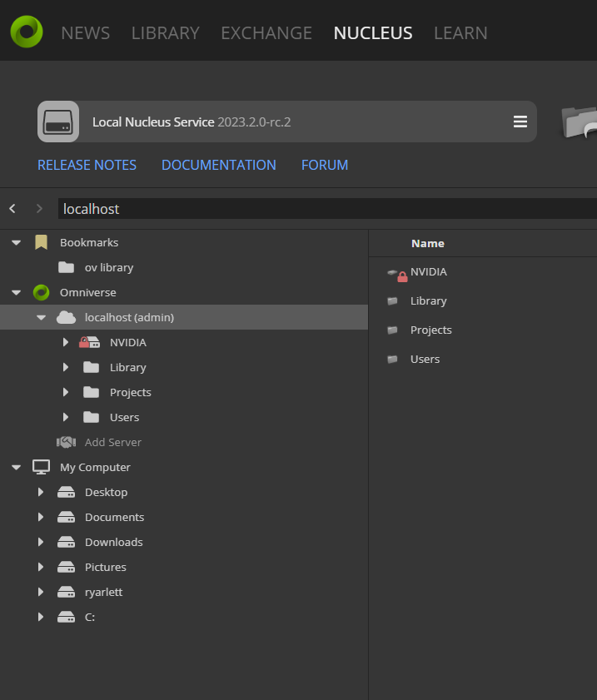Collapse the Bookmarks section
Image resolution: width=597 pixels, height=700 pixels.
[x=16, y=243]
